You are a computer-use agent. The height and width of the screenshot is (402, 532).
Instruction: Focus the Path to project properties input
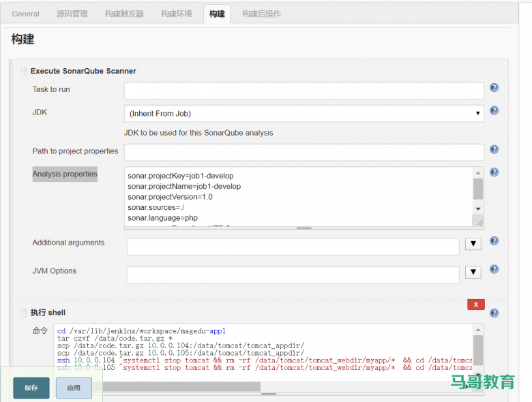(304, 152)
